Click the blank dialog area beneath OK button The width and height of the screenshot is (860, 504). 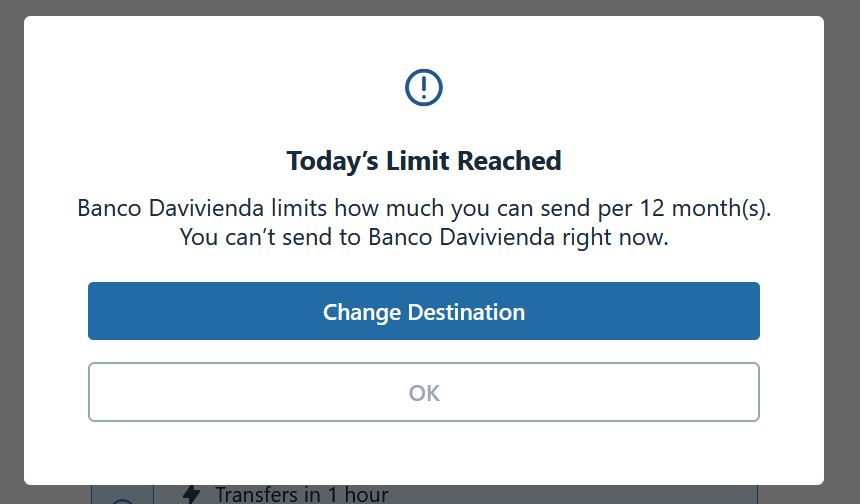pos(423,452)
